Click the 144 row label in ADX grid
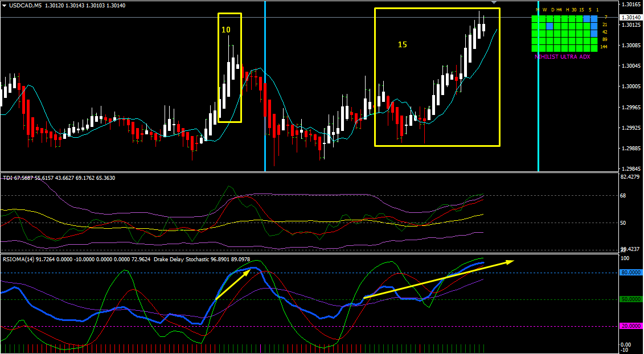The width and height of the screenshot is (644, 354). pyautogui.click(x=604, y=47)
